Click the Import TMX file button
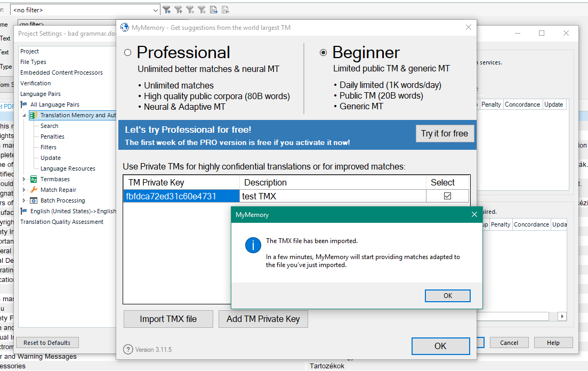Viewport: 588px width, 371px height. 168,319
